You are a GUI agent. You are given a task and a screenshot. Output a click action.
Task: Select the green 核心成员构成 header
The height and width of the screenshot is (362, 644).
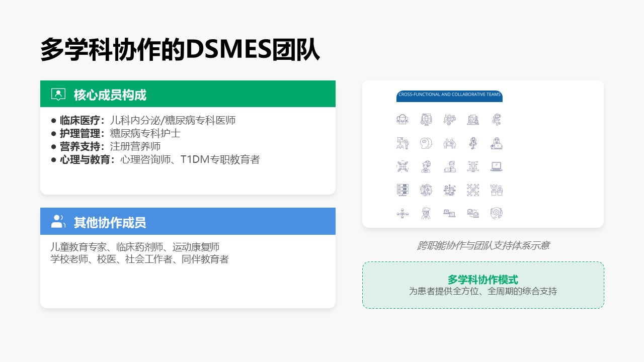pyautogui.click(x=188, y=94)
